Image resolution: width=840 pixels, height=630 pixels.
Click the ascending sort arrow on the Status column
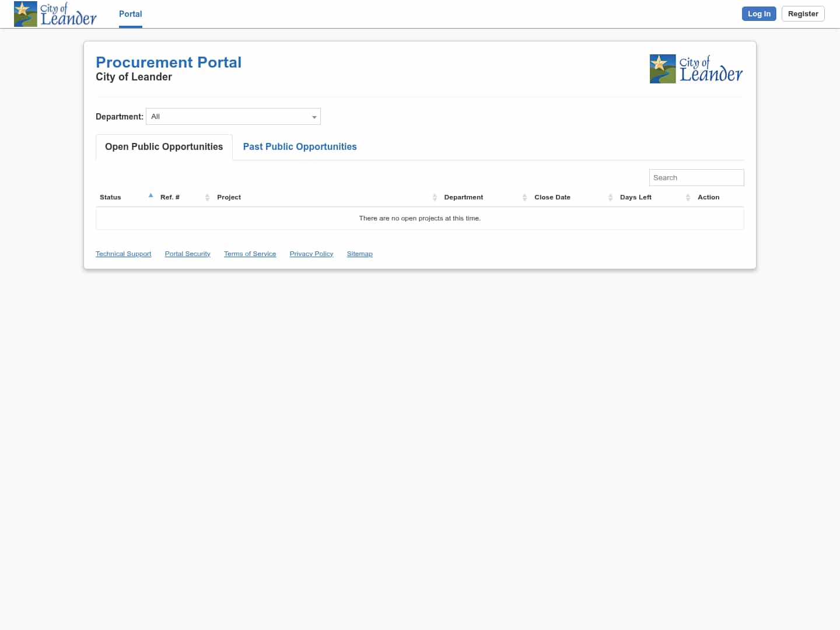(x=150, y=195)
